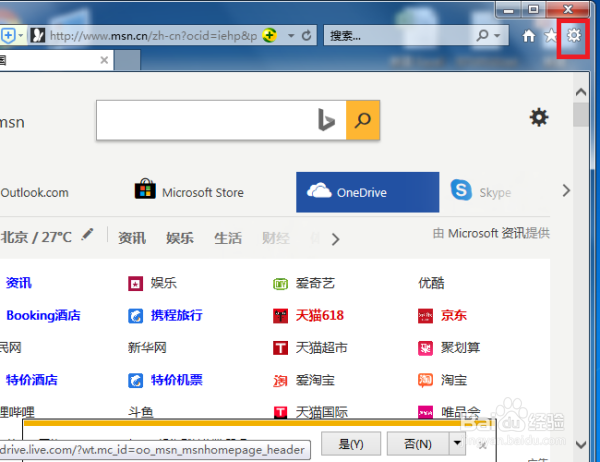Open the 天猫618 link

tap(320, 315)
